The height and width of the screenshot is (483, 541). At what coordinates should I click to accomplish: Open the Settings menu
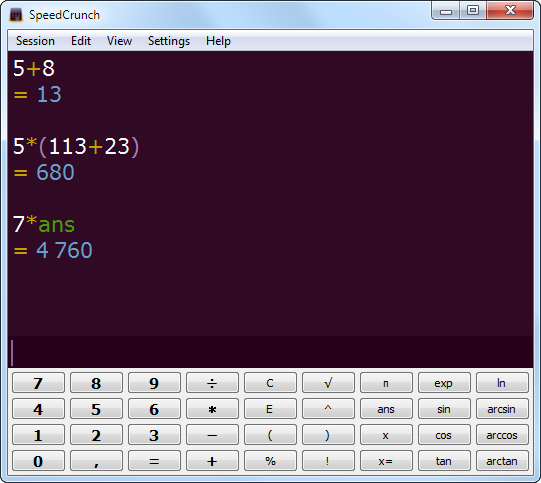pyautogui.click(x=169, y=41)
